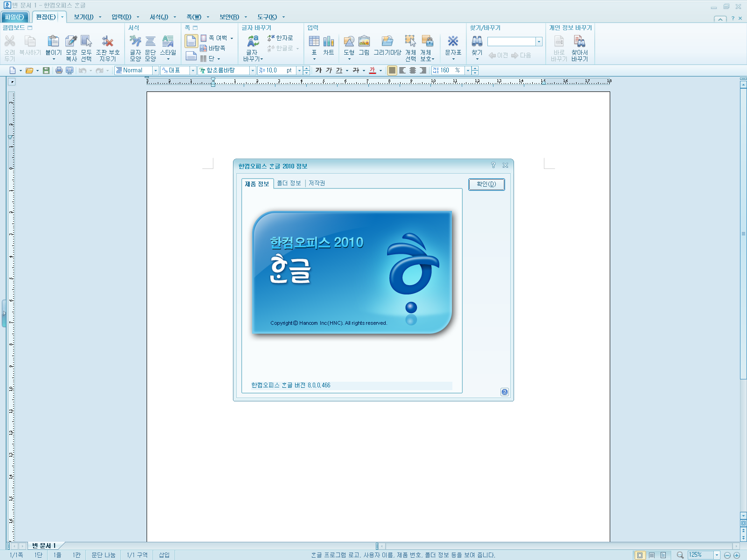Open the font size 10.0 pt dropdown
Image resolution: width=747 pixels, height=560 pixels.
point(299,70)
